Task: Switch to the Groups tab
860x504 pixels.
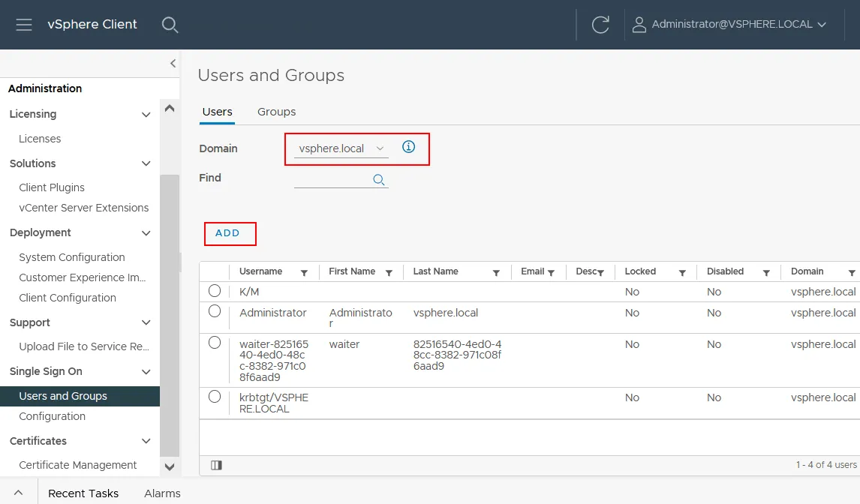Action: pyautogui.click(x=276, y=112)
